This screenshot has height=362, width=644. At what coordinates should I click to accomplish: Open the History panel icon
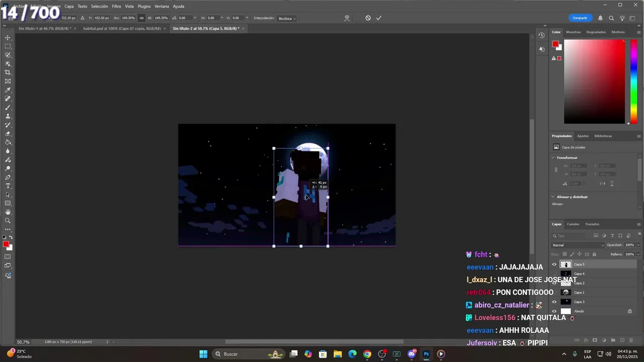pyautogui.click(x=541, y=35)
